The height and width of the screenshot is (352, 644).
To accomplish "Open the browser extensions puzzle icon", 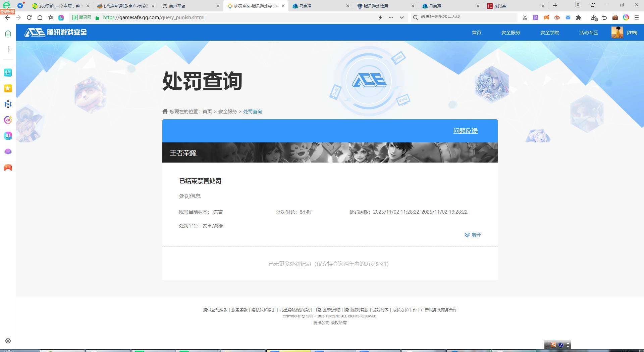I will (579, 17).
